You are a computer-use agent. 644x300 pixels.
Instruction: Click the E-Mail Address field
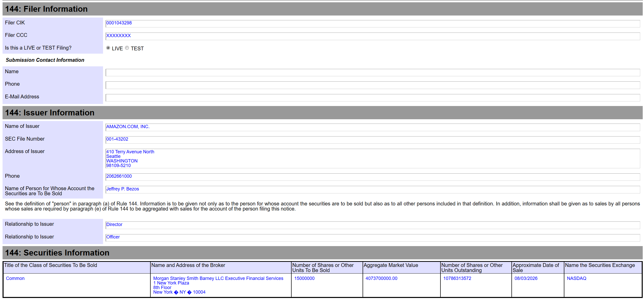373,98
